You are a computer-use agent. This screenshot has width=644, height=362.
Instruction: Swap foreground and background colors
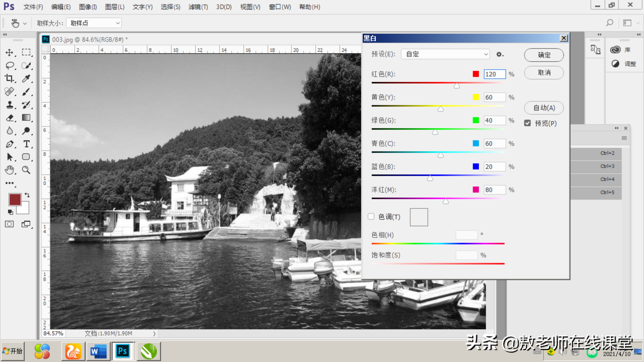coord(27,195)
